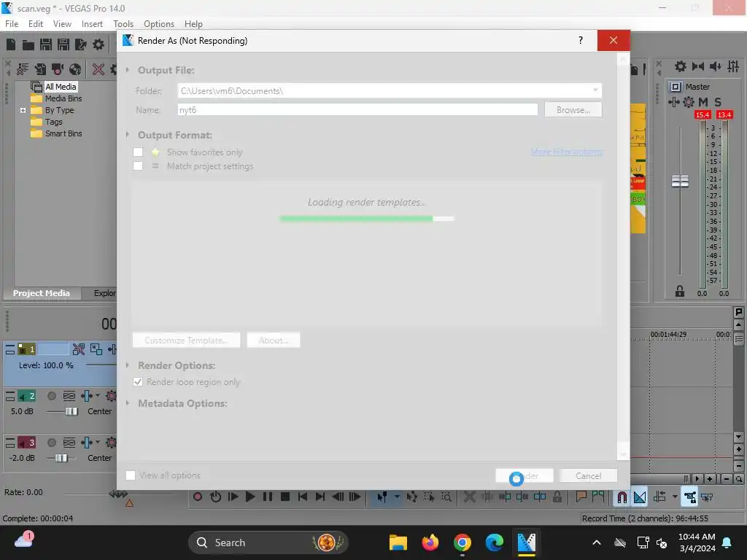This screenshot has width=747, height=560.
Task: Click the Save As icon beside Save
Action: pos(63,44)
